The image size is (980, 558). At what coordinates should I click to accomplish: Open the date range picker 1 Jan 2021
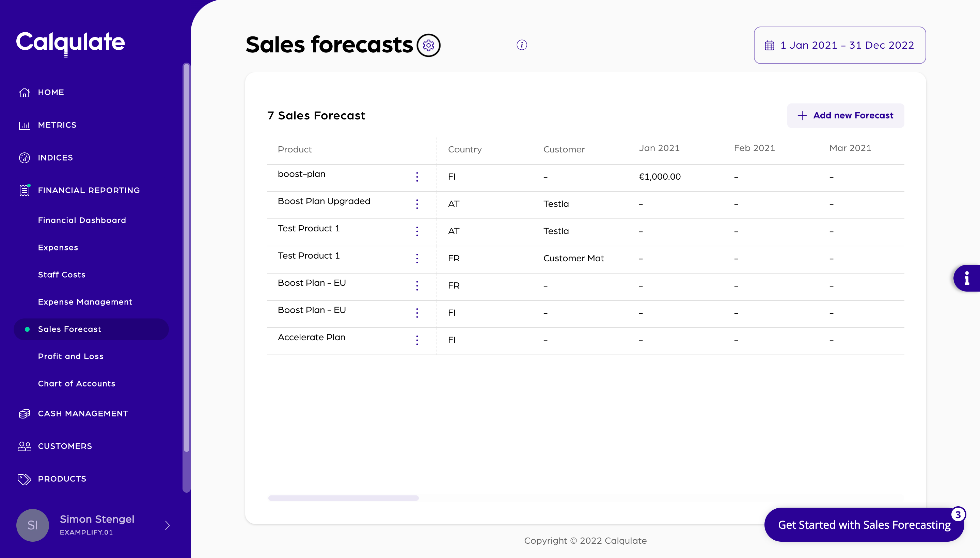pyautogui.click(x=840, y=45)
